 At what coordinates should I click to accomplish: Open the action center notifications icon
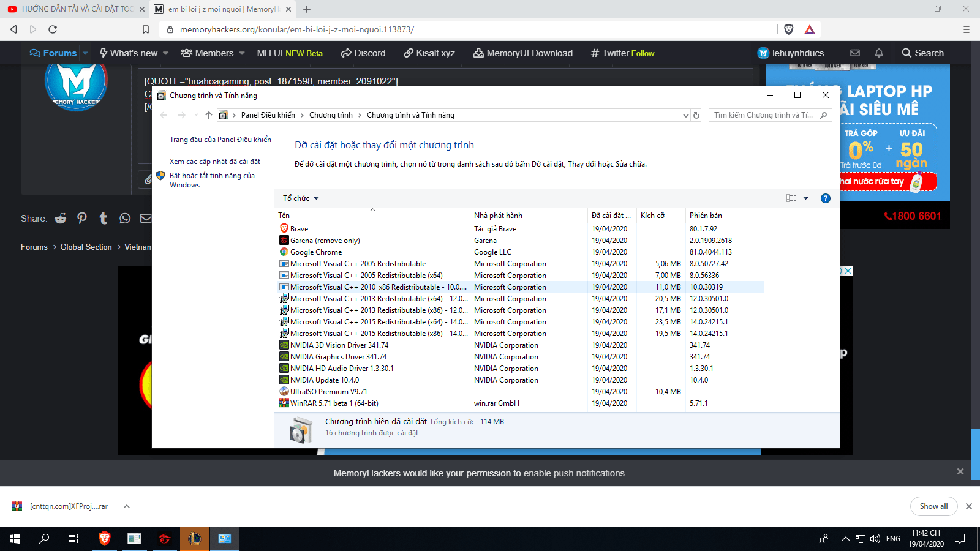[960, 539]
